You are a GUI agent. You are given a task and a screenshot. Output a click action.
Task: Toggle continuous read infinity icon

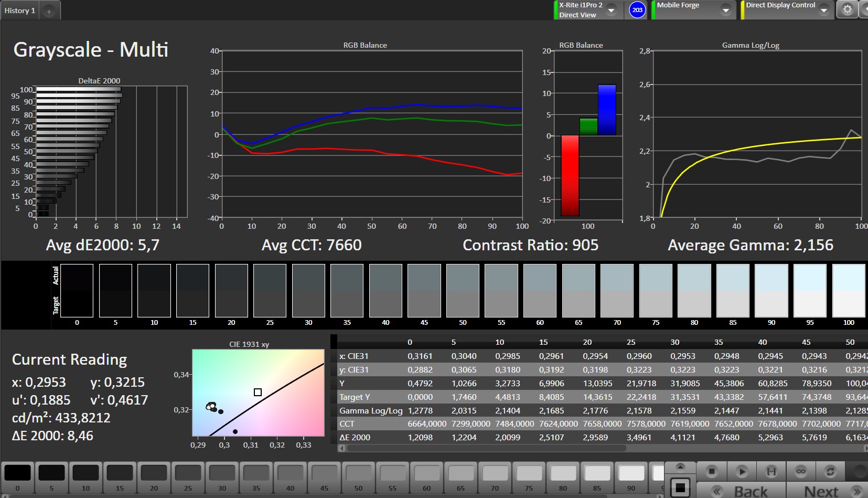coord(800,471)
